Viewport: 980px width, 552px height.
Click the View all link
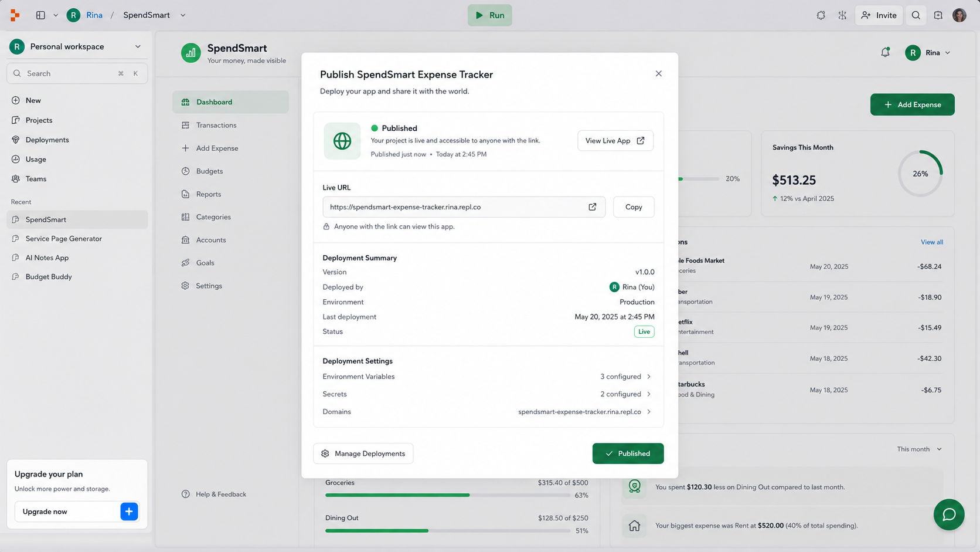click(x=931, y=242)
